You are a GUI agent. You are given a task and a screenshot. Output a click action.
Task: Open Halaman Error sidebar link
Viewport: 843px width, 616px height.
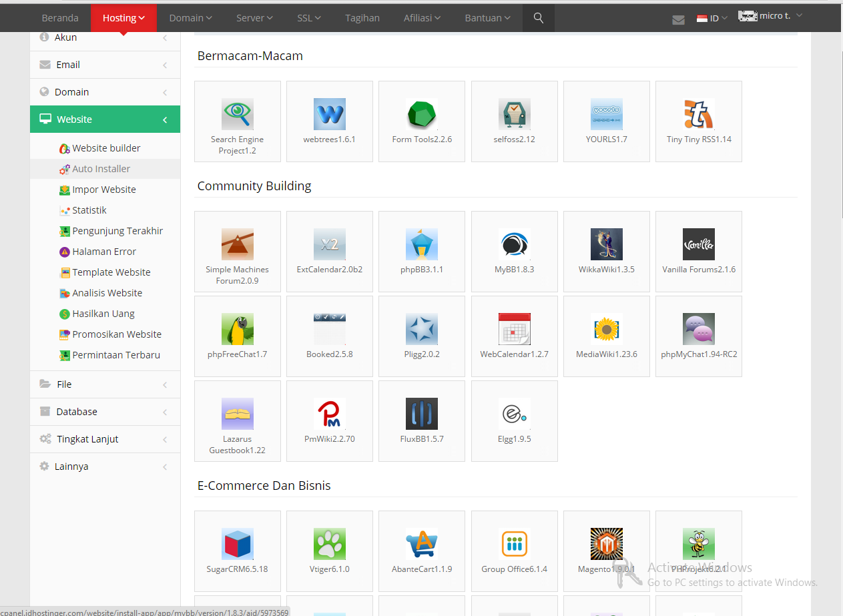click(97, 252)
